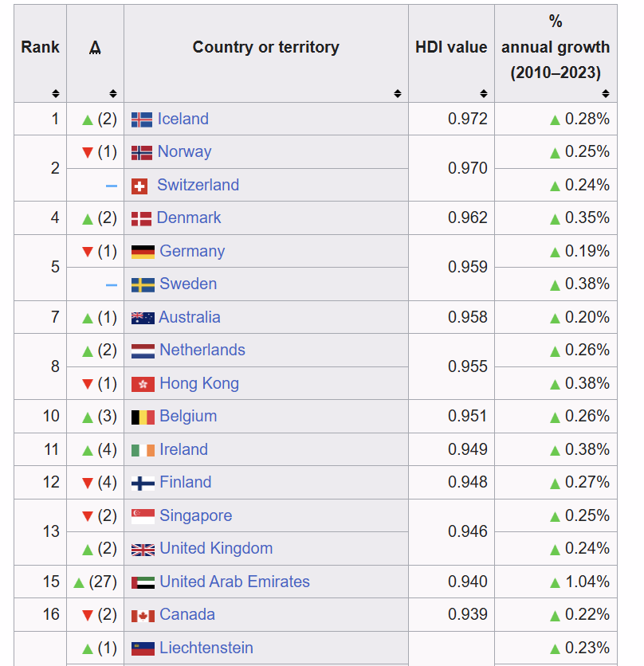The image size is (644, 666).
Task: Click the Finland flag icon
Action: click(x=143, y=484)
